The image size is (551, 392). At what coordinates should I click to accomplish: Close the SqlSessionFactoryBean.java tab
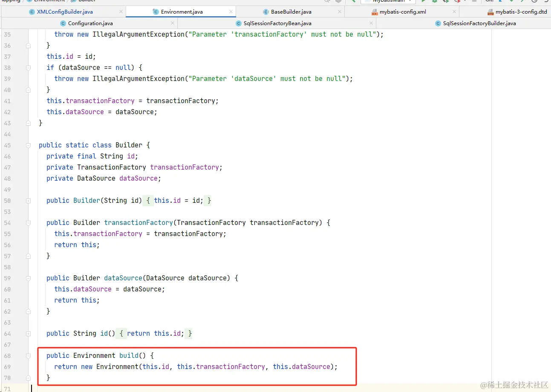point(372,23)
